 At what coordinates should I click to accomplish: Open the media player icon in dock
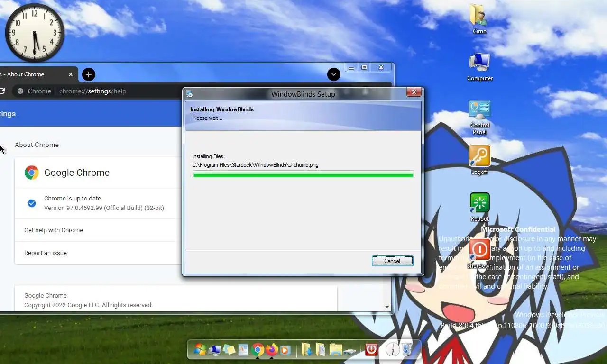click(285, 350)
